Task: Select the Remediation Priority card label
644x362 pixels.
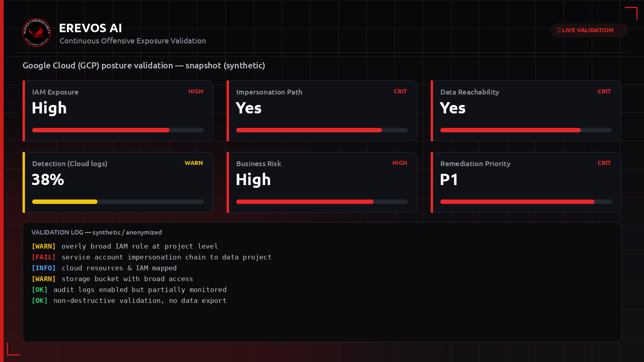Action: (x=475, y=164)
